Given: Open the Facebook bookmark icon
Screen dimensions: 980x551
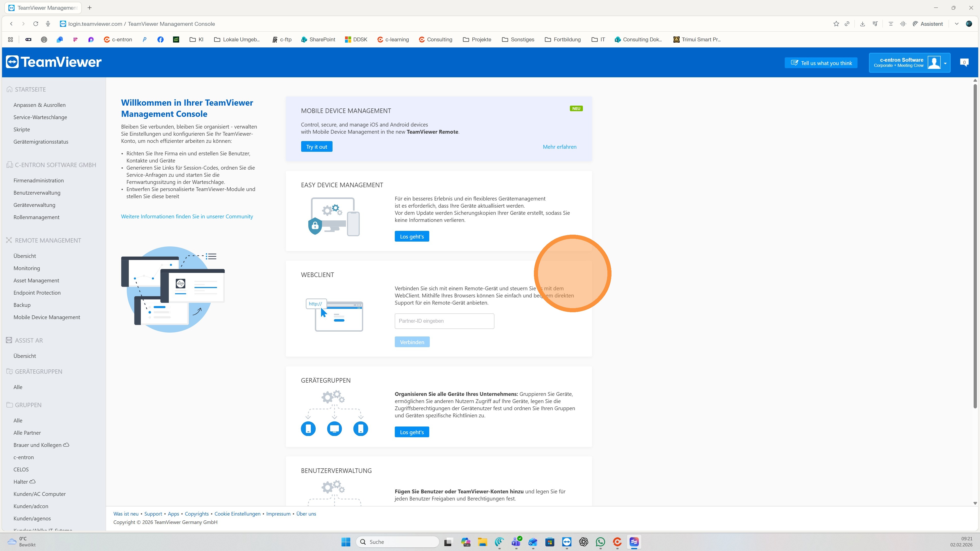Looking at the screenshot, I should pos(160,40).
